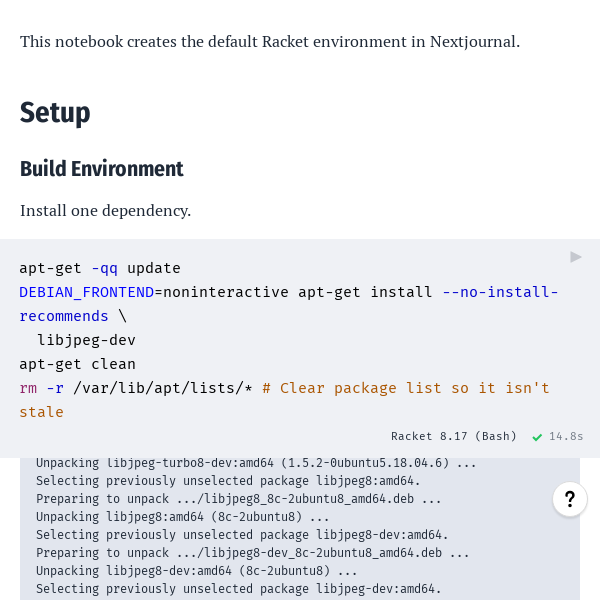Place cursor on 'apt-get -qq update' line
Image resolution: width=600 pixels, height=600 pixels.
tap(100, 268)
